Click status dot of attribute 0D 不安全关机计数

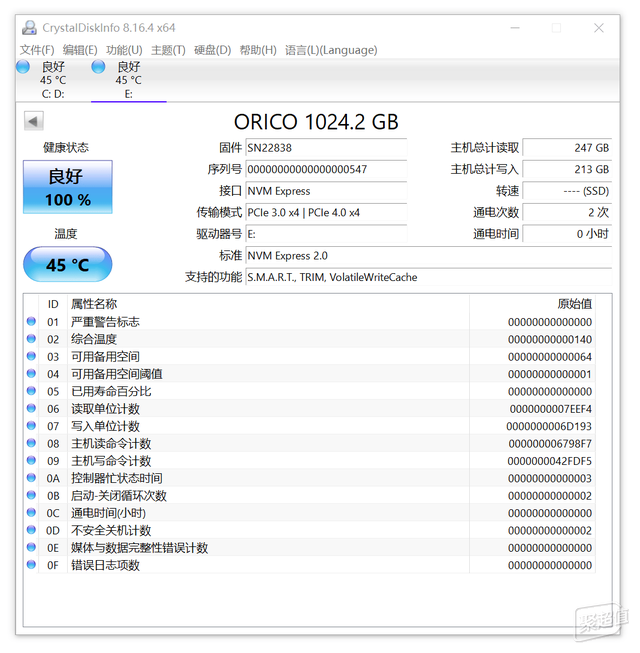tap(31, 530)
